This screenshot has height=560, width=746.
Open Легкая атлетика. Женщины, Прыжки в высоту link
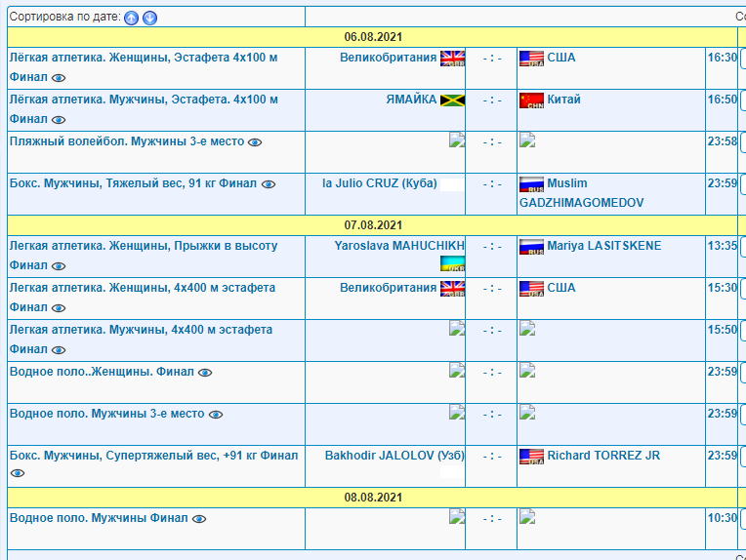(x=144, y=246)
